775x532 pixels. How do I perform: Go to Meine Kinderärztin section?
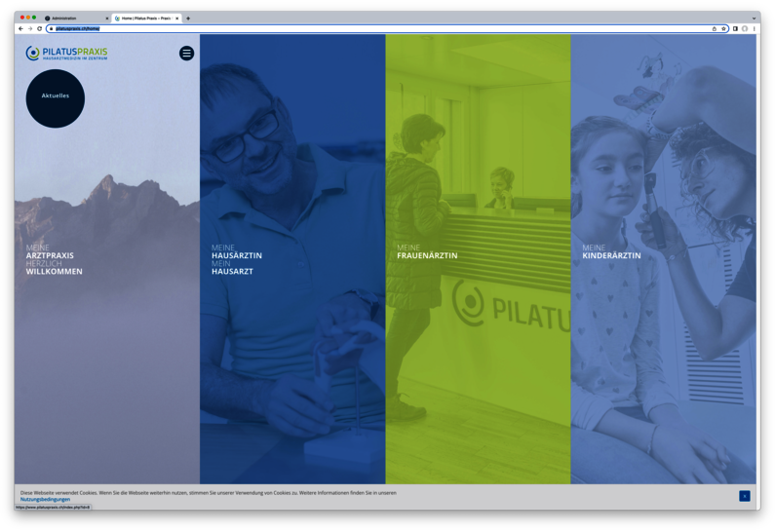(611, 252)
